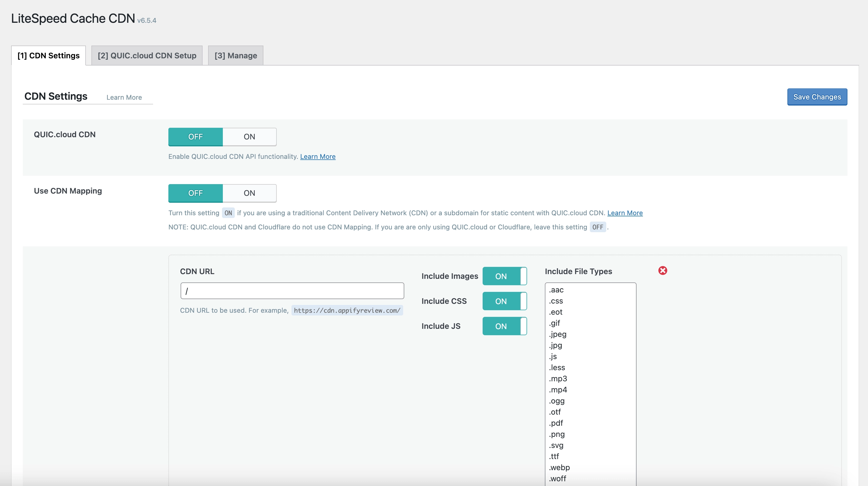The image size is (868, 486).
Task: Click the .eot file type entry
Action: coord(555,312)
